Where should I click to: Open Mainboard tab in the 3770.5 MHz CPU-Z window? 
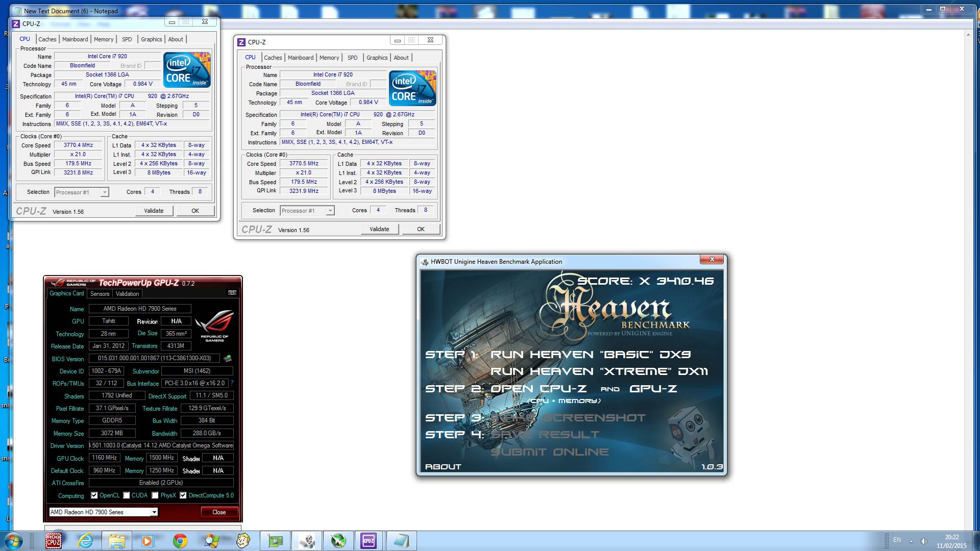301,58
